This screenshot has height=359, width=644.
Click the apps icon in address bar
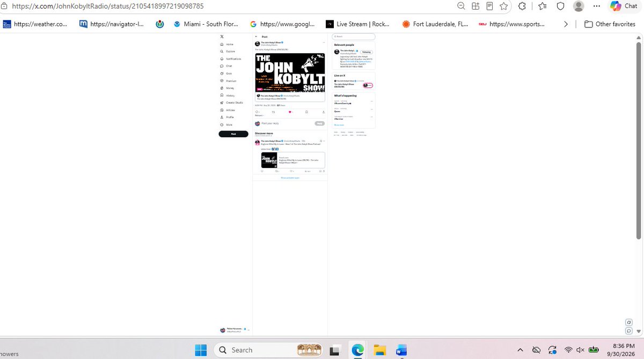pyautogui.click(x=475, y=6)
